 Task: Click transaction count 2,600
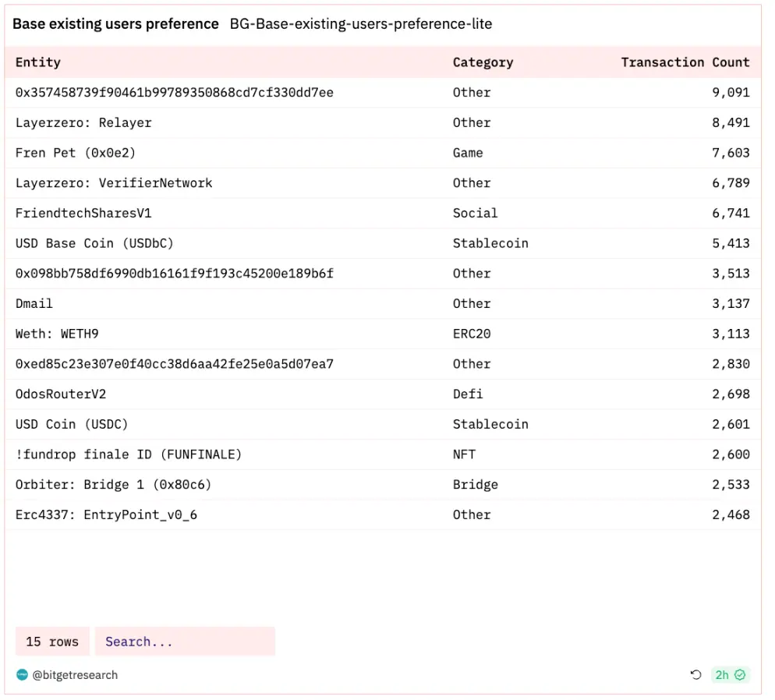pyautogui.click(x=731, y=454)
